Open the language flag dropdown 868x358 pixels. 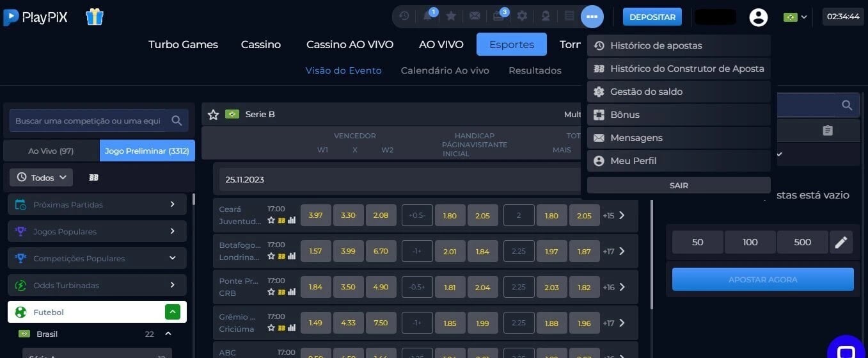pos(795,17)
